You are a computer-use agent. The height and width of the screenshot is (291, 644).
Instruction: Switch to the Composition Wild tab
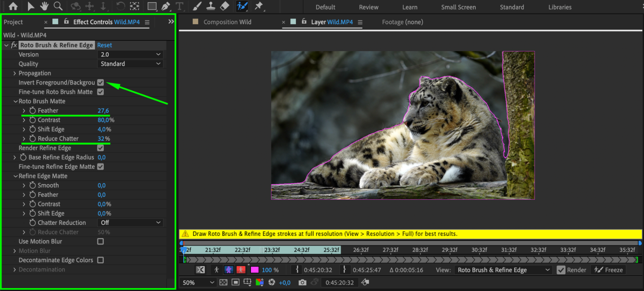[x=227, y=22]
